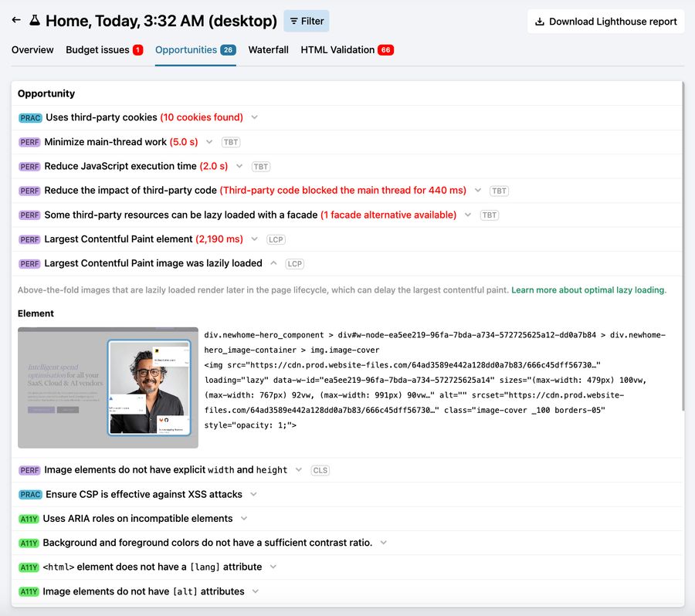Expand the Uses third-party cookies row
This screenshot has width=695, height=616.
[x=254, y=117]
